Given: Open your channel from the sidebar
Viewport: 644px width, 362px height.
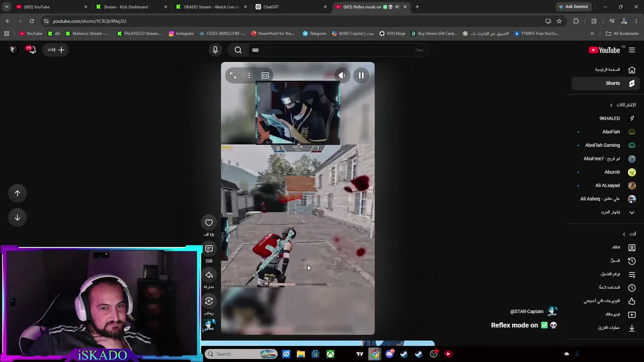Looking at the screenshot, I should pyautogui.click(x=605, y=247).
